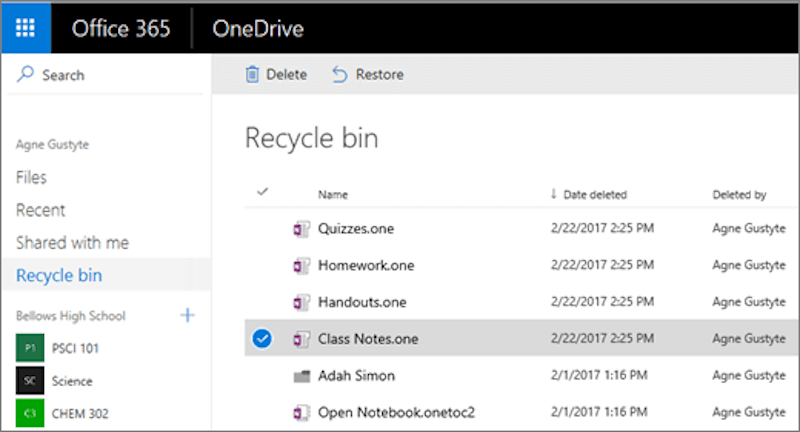Viewport: 800px width, 432px height.
Task: Open the CHEM 302 green tile icon
Action: click(30, 413)
